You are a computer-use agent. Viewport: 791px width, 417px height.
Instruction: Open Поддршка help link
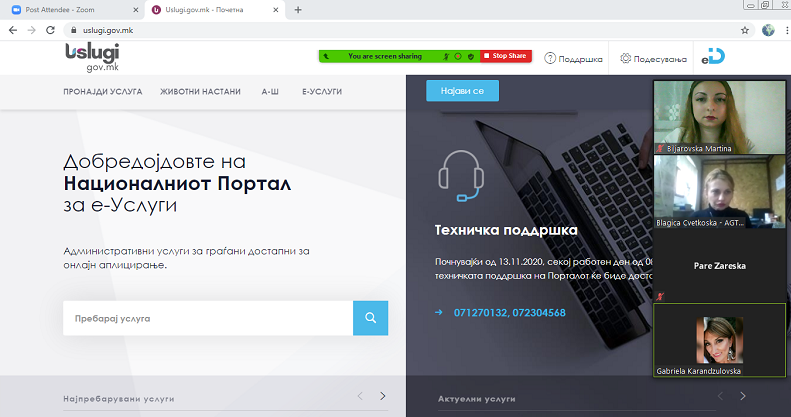click(x=573, y=59)
